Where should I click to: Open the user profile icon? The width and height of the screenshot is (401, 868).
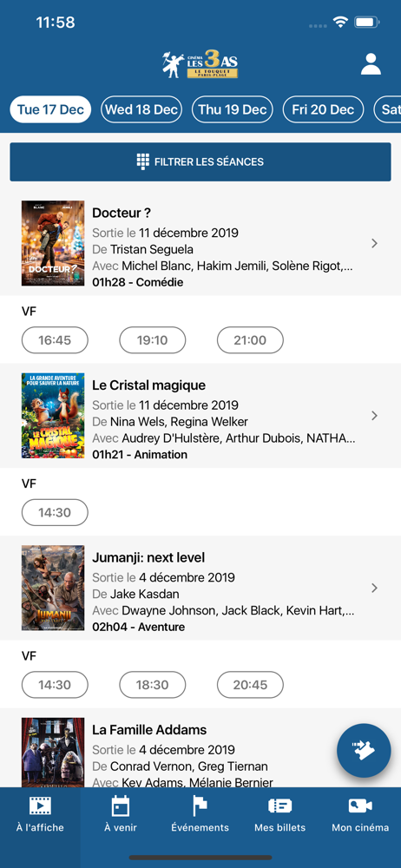pyautogui.click(x=371, y=64)
